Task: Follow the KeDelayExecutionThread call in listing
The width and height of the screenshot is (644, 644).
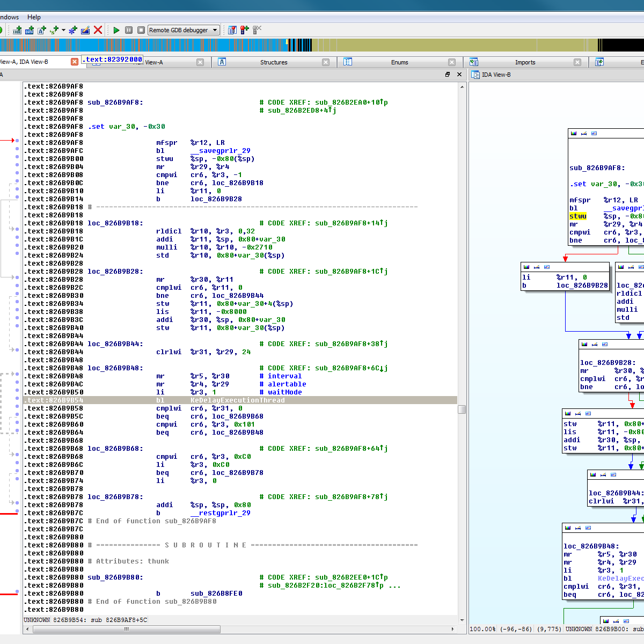Action: point(237,400)
